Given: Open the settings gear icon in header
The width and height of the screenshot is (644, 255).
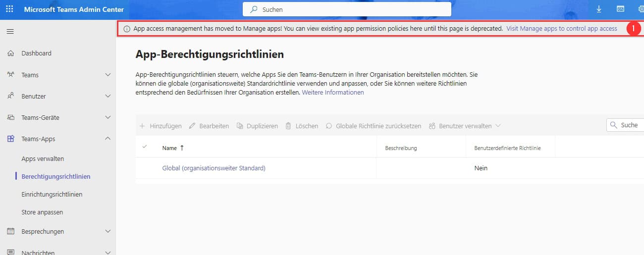Looking at the screenshot, I should [641, 9].
